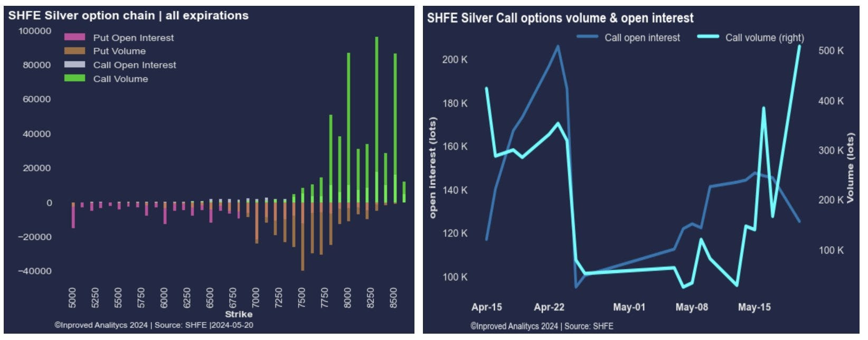868x340 pixels.
Task: Click the brown Put Volume legend swatch
Action: coord(74,51)
